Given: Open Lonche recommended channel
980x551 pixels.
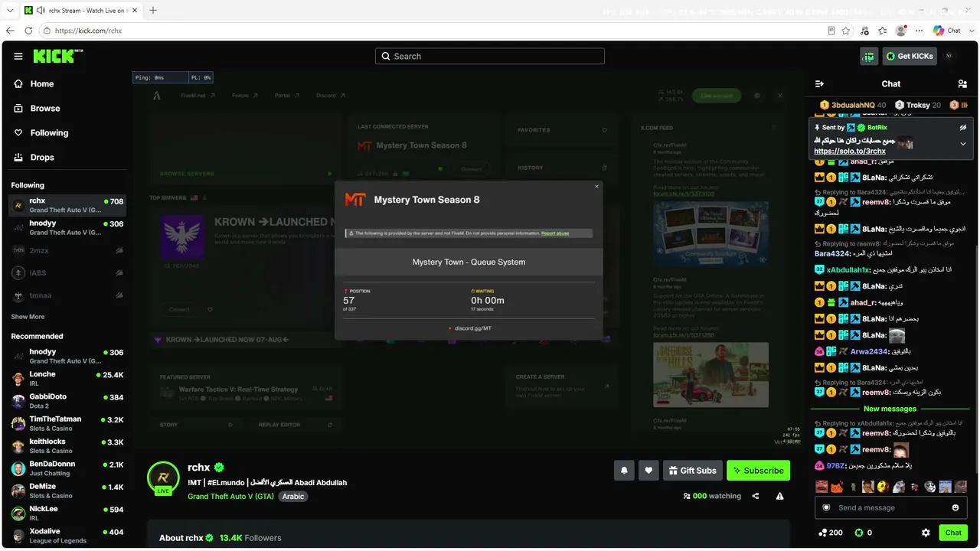Looking at the screenshot, I should (x=67, y=379).
